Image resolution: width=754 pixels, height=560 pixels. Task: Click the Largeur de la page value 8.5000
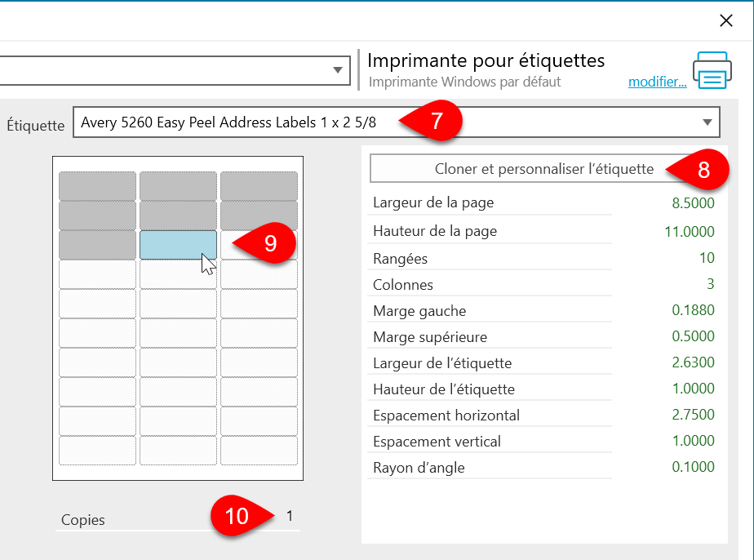point(693,203)
